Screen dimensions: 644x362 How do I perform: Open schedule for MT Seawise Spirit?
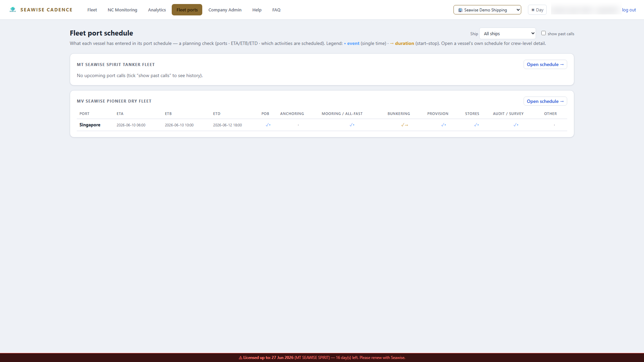(x=545, y=64)
